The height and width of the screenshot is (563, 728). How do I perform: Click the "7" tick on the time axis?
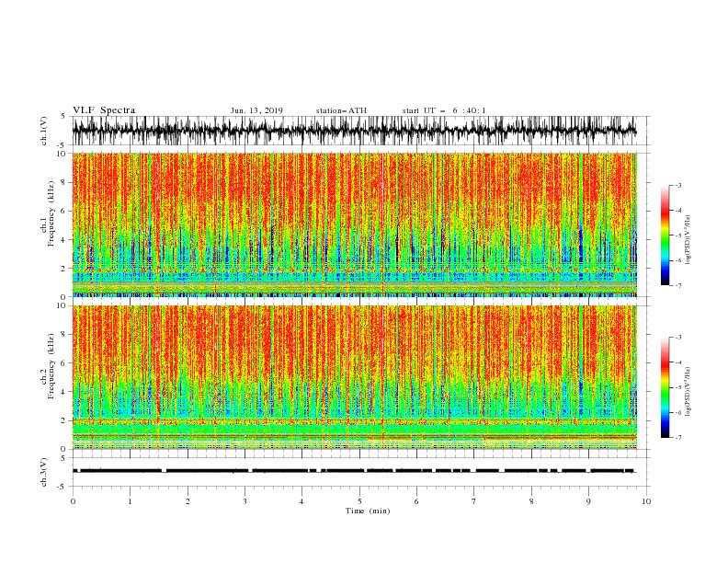click(474, 501)
